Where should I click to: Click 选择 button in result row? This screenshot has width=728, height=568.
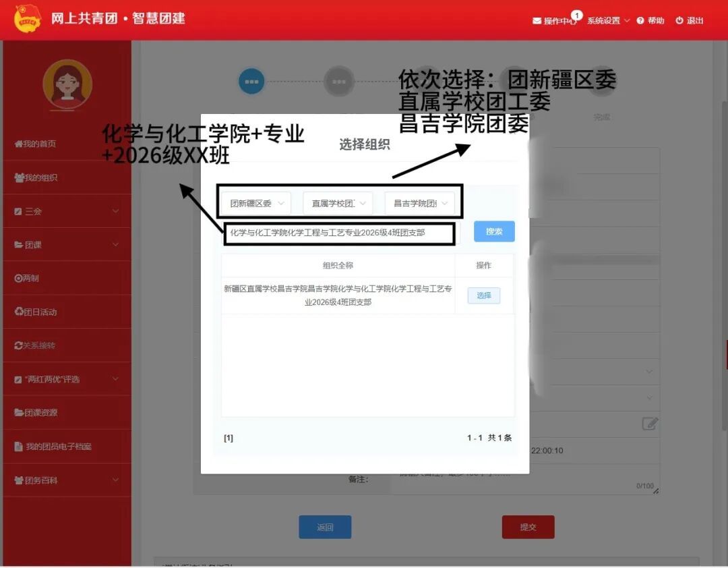tap(484, 295)
